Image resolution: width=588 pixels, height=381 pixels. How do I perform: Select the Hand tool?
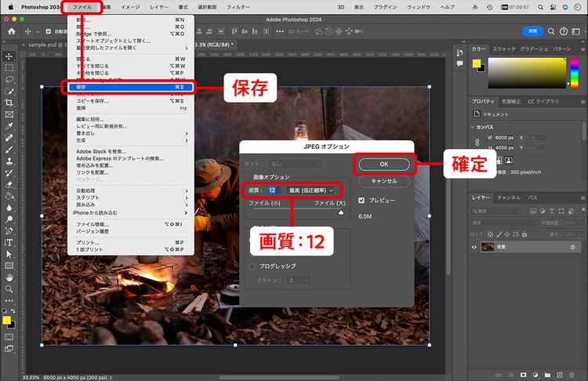tap(9, 277)
